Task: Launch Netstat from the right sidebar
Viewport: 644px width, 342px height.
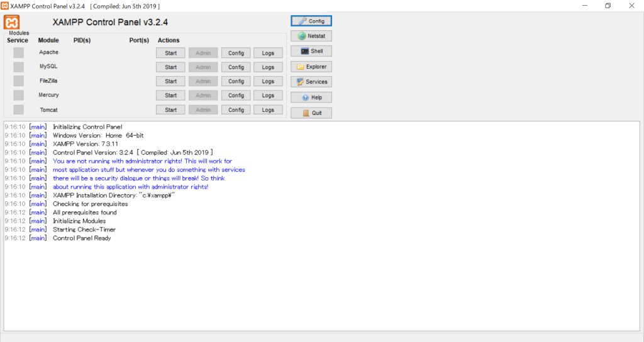Action: [311, 36]
